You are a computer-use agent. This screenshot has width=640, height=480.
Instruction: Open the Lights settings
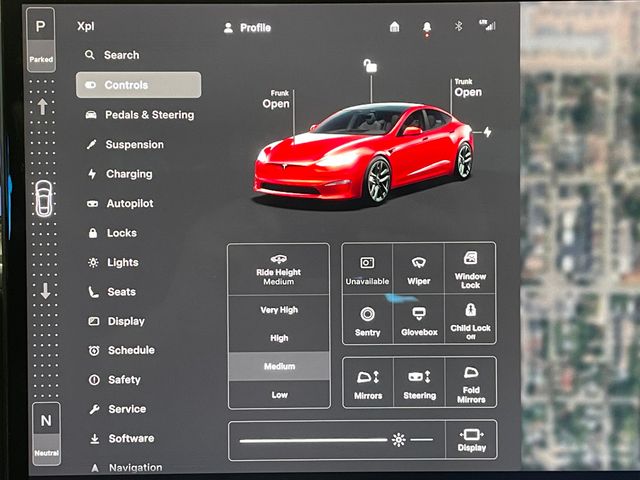click(x=113, y=262)
